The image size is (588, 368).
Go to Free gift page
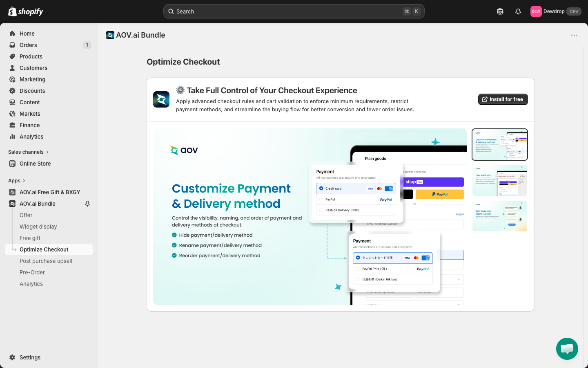[x=30, y=238]
